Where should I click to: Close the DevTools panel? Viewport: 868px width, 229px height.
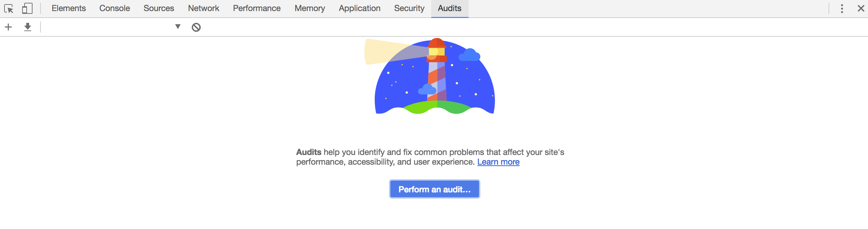(x=861, y=8)
